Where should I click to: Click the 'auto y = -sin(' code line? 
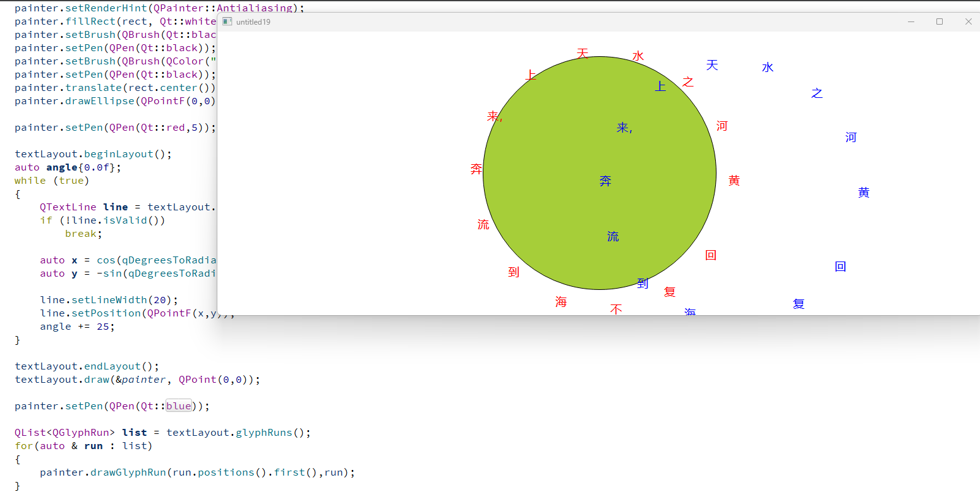(128, 274)
